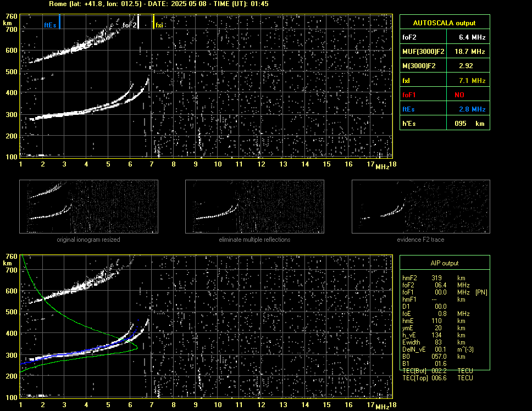Select the foF2 value "06.4" in AIP output

point(441,285)
